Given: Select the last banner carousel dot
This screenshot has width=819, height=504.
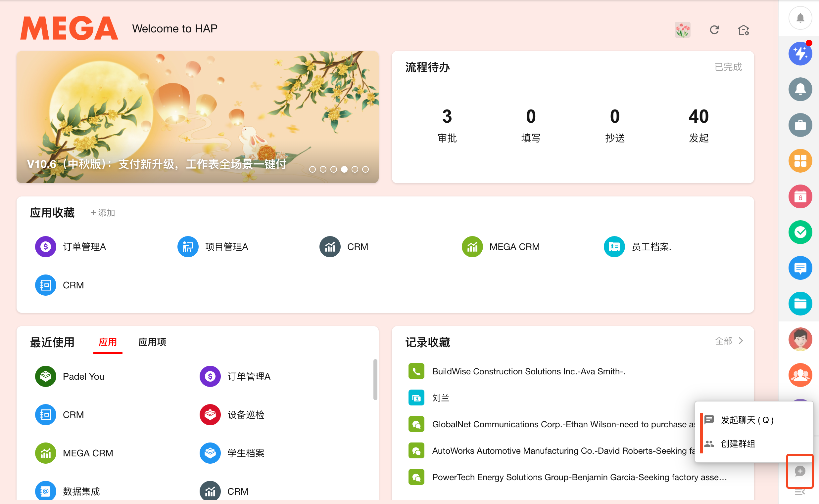Looking at the screenshot, I should coord(365,169).
